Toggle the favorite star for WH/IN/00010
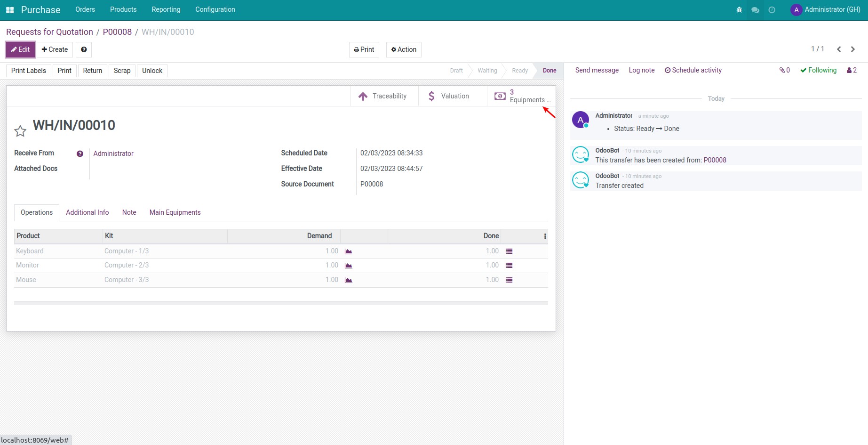This screenshot has height=445, width=868. [20, 131]
